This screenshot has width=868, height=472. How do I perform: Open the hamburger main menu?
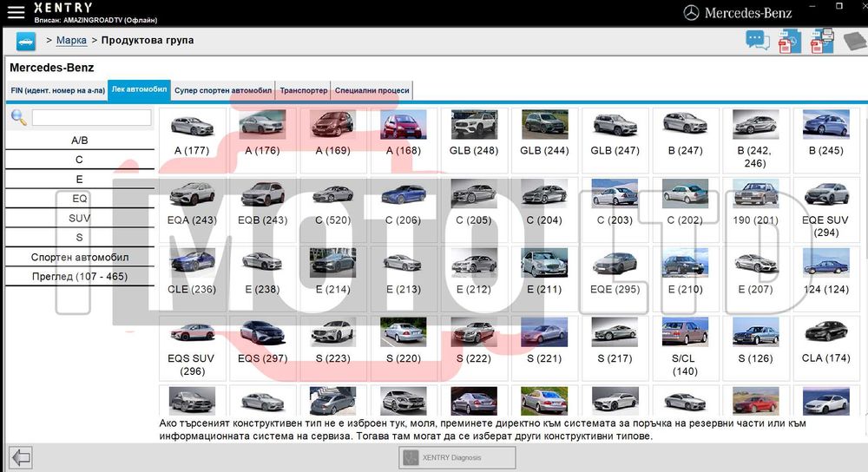point(16,12)
